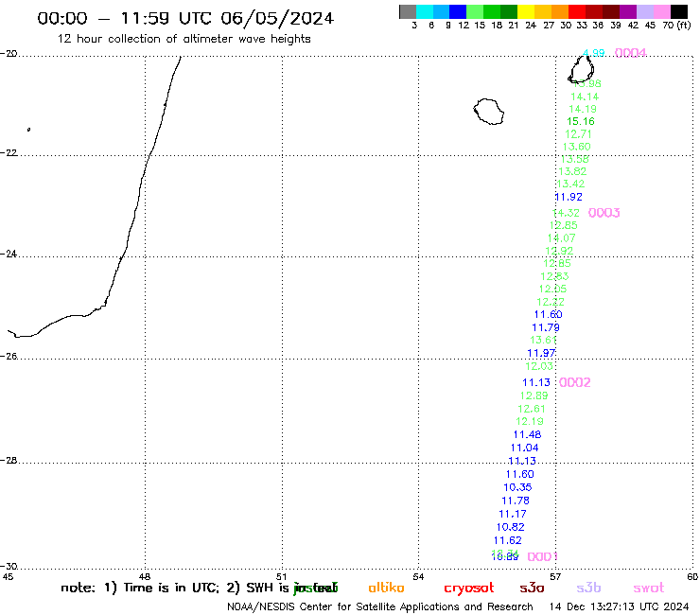Click the reading 13.42
700x615 pixels.
[570, 184]
